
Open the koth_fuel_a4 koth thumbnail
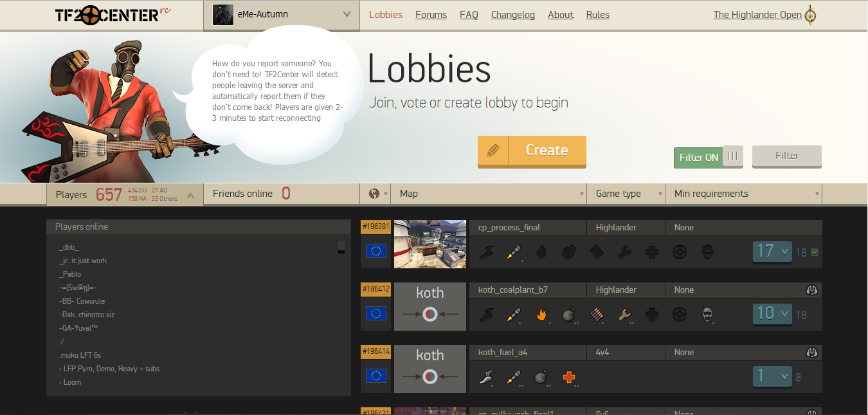pyautogui.click(x=430, y=369)
